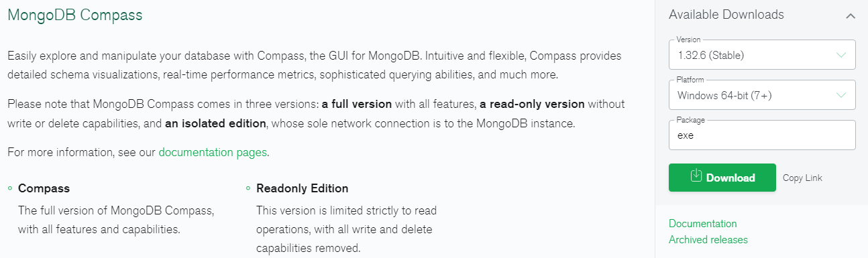
Task: Click the download icon on the Download button
Action: pos(696,176)
